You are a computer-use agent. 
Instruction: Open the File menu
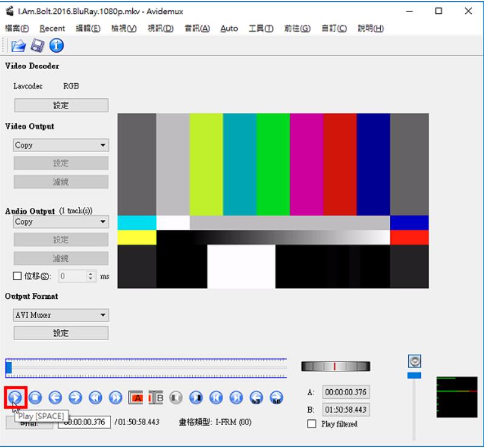17,28
